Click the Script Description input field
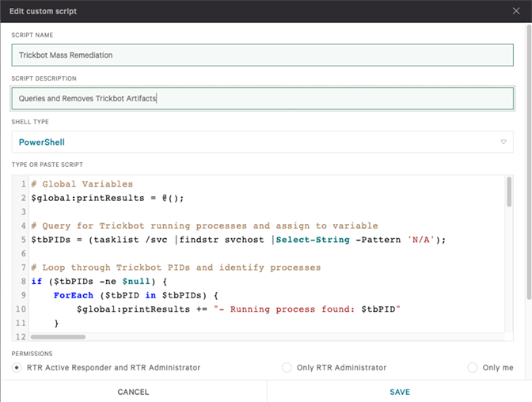The height and width of the screenshot is (402, 532). (262, 98)
